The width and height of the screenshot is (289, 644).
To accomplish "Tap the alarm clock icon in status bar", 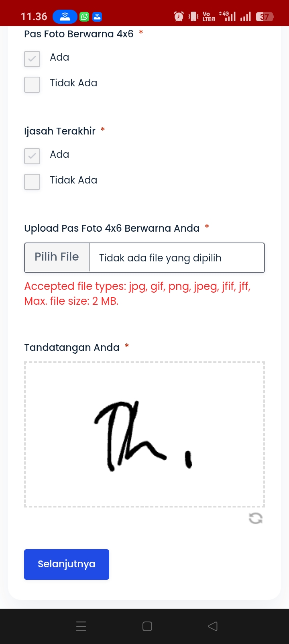I will [x=179, y=16].
